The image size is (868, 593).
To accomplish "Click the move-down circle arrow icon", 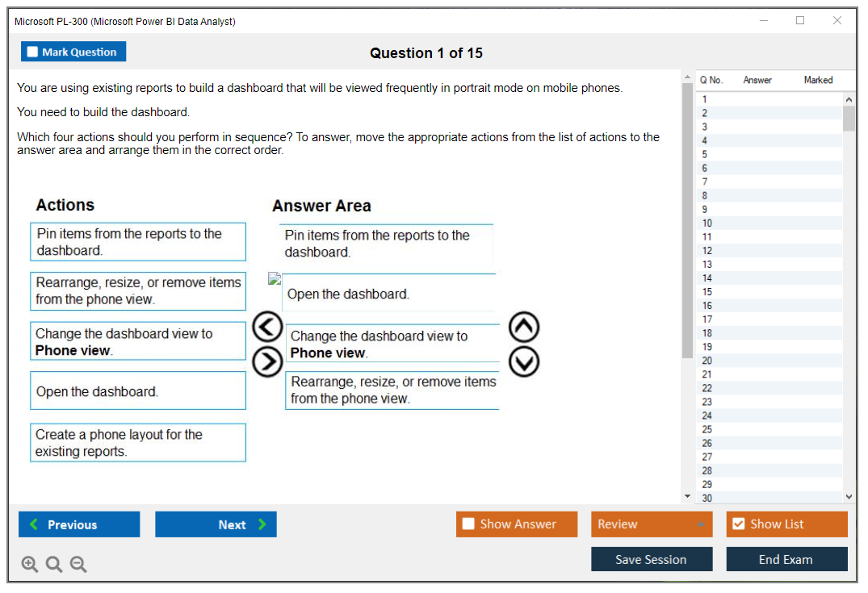I will click(x=524, y=362).
